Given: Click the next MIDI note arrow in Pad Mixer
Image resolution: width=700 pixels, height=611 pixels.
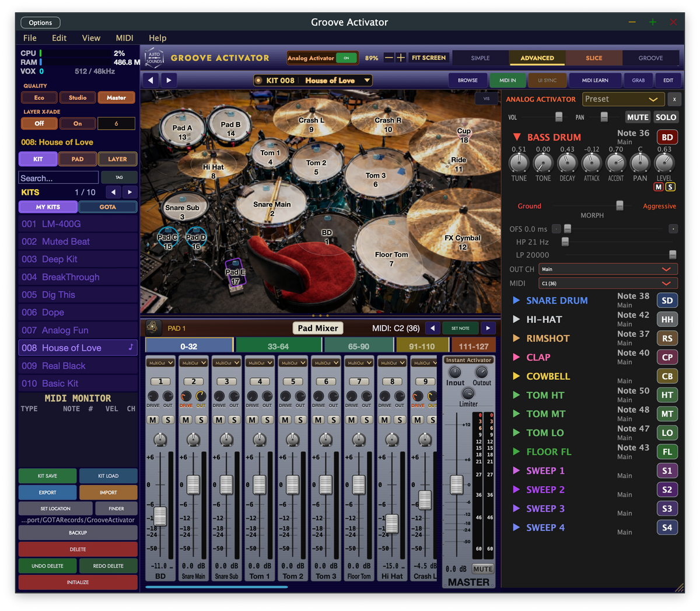Looking at the screenshot, I should pyautogui.click(x=488, y=328).
